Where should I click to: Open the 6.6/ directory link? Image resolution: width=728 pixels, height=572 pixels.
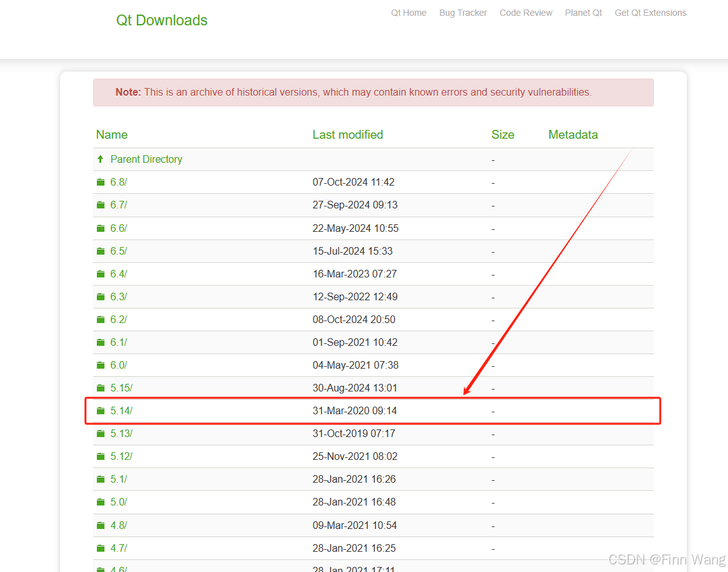118,228
